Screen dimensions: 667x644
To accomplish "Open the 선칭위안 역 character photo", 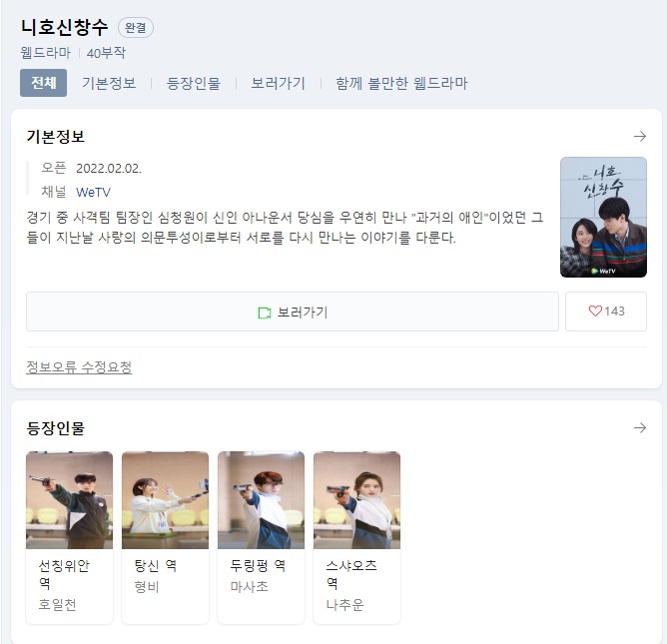I will pos(69,500).
